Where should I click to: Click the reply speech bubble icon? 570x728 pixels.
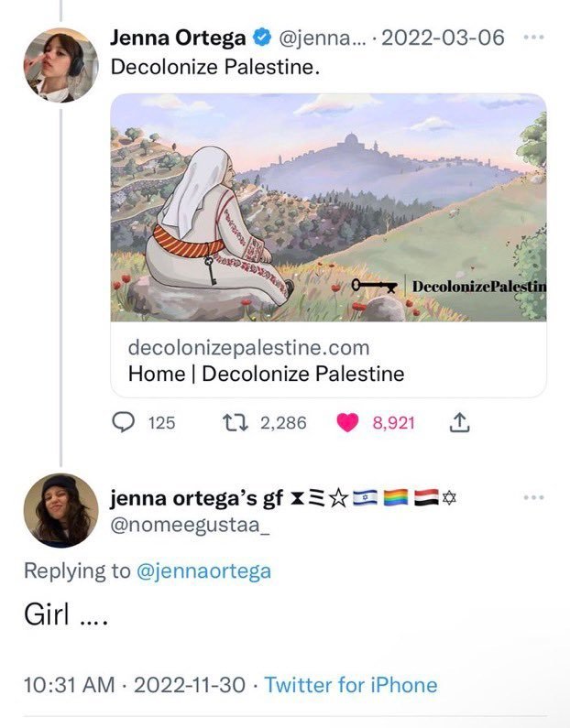pyautogui.click(x=124, y=422)
